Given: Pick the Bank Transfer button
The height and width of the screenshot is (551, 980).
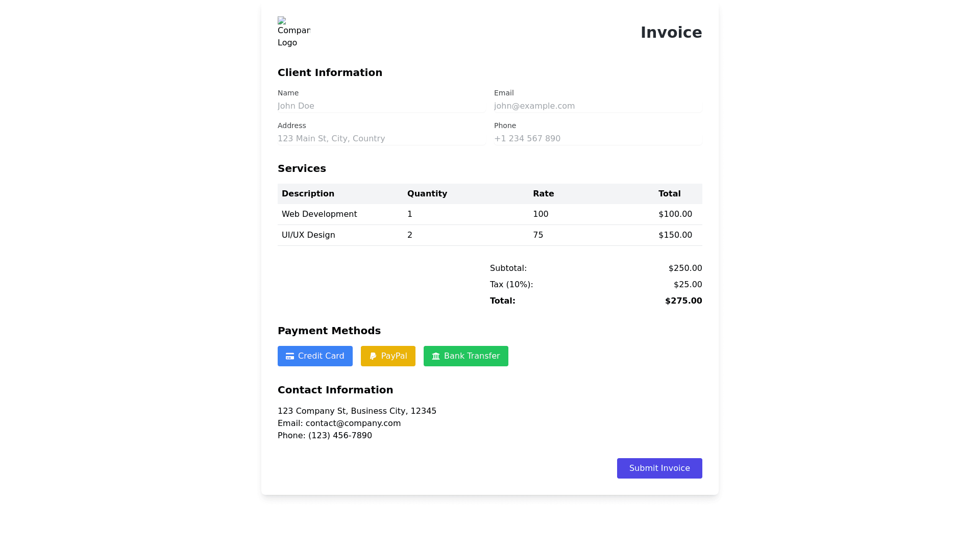Looking at the screenshot, I should (472, 356).
